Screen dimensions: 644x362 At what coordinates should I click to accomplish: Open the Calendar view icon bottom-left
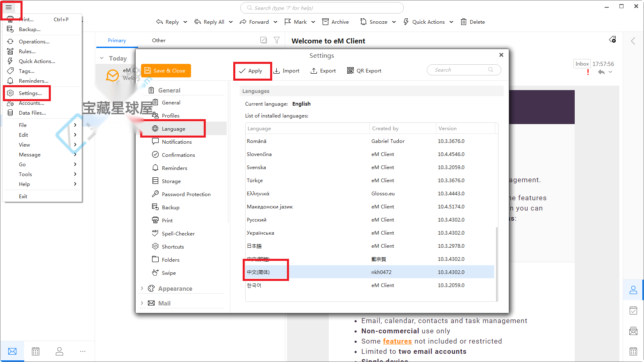click(x=36, y=351)
